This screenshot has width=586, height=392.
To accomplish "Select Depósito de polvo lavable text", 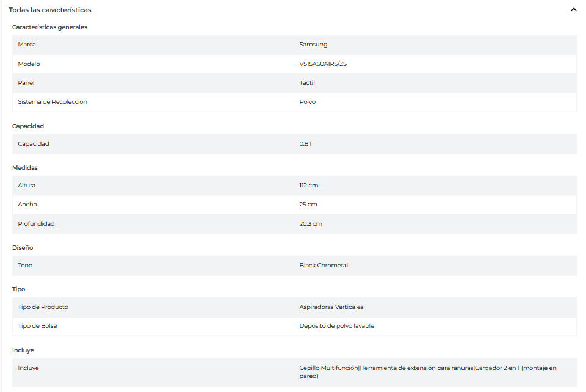I will (x=336, y=326).
